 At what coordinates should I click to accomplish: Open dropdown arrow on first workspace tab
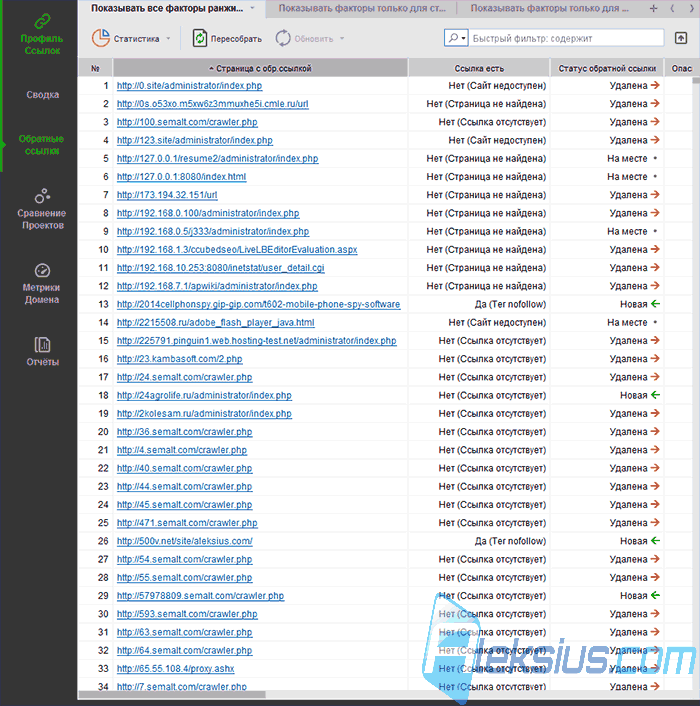[x=253, y=8]
